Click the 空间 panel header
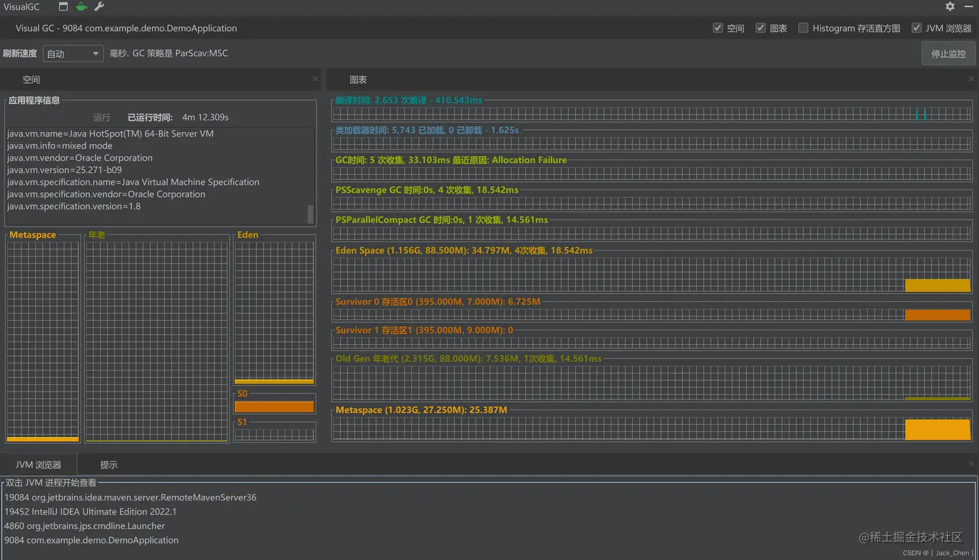 [31, 80]
